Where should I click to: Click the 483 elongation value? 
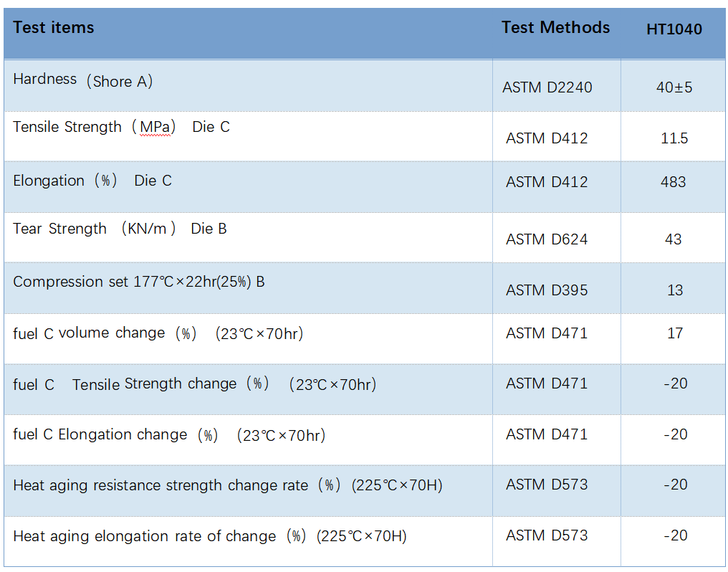coord(674,182)
